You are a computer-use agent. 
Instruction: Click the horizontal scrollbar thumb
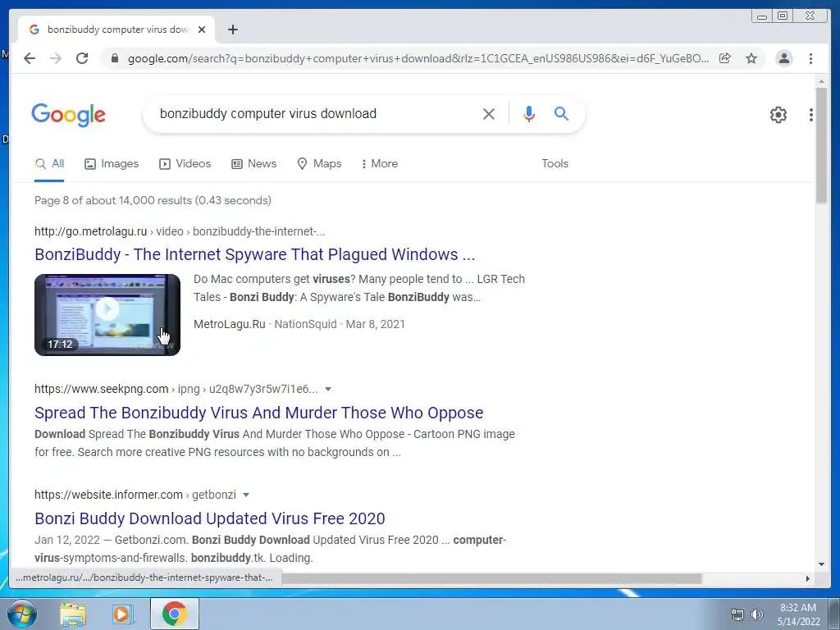492,578
